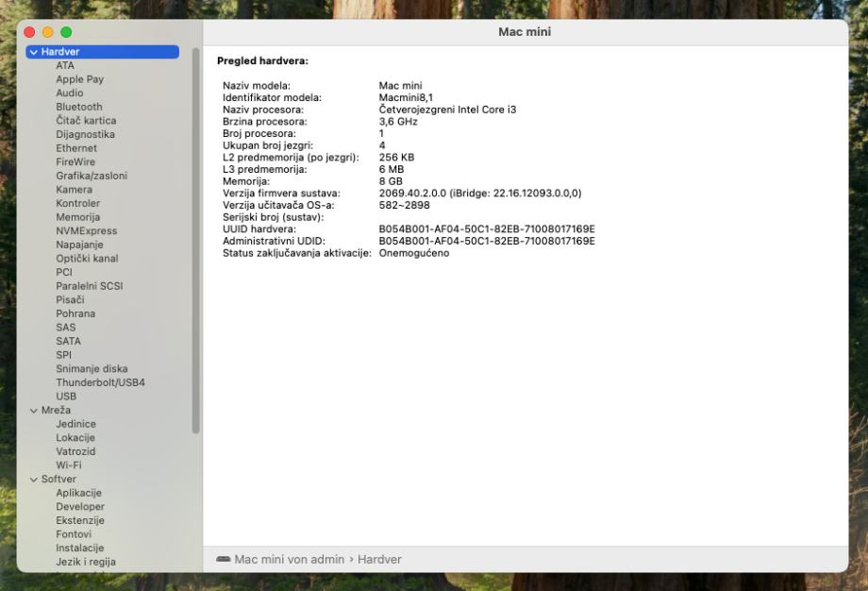Collapse the Hardver section chevron

pyautogui.click(x=34, y=52)
